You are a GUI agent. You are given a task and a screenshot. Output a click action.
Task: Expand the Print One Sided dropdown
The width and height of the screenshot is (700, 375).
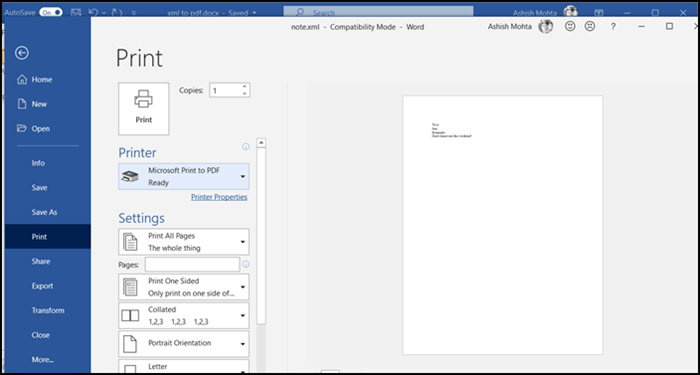click(184, 287)
